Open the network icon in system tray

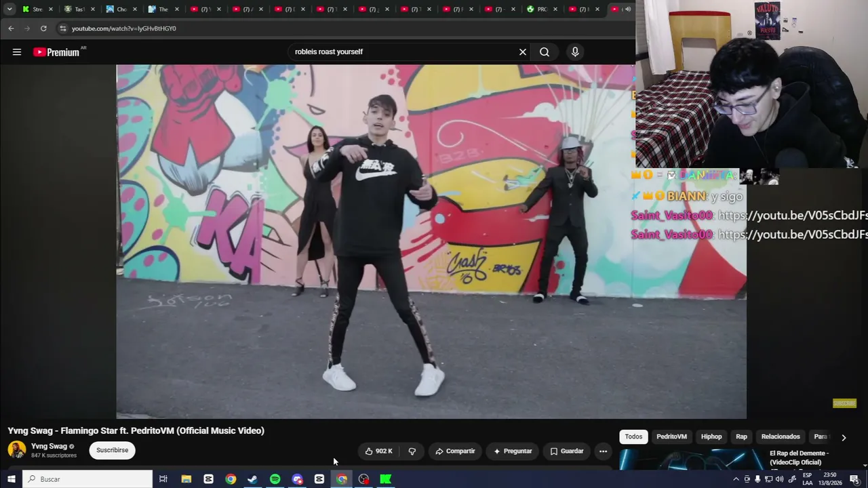768,479
